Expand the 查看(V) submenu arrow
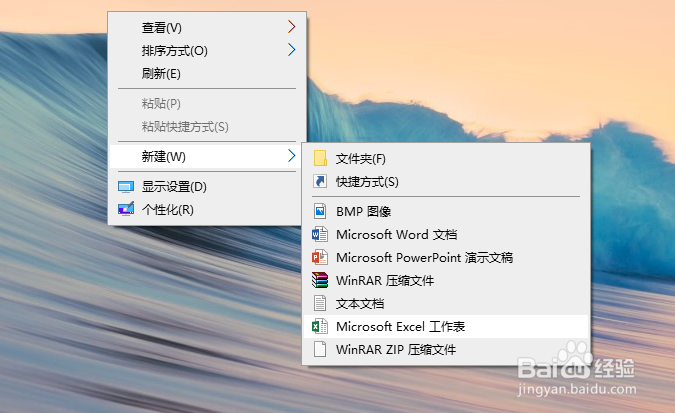The image size is (675, 413). coord(291,27)
